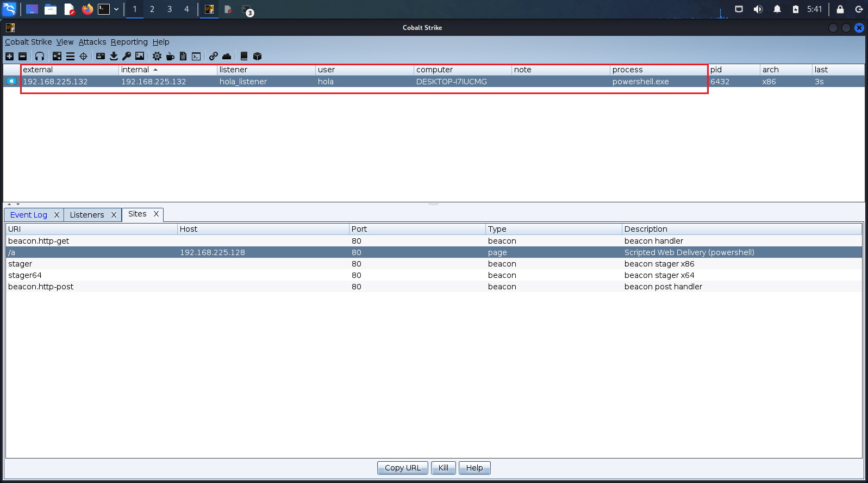Viewport: 868px width, 483px height.
Task: Switch to workspace 2
Action: coord(152,9)
